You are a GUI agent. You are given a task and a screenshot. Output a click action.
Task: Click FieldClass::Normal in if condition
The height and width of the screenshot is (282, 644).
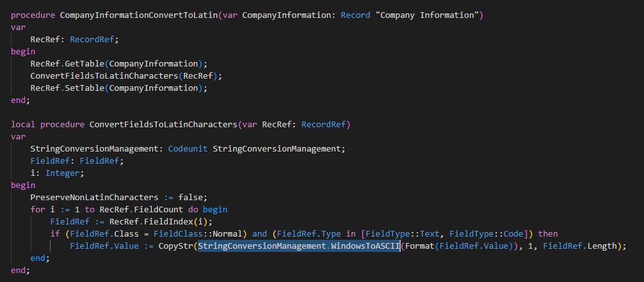click(x=198, y=234)
